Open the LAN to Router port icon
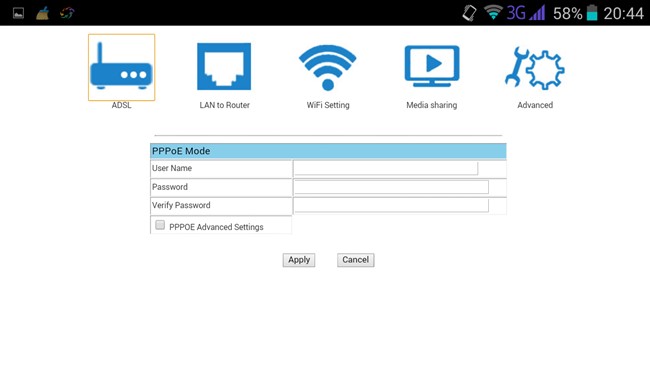 (x=224, y=66)
